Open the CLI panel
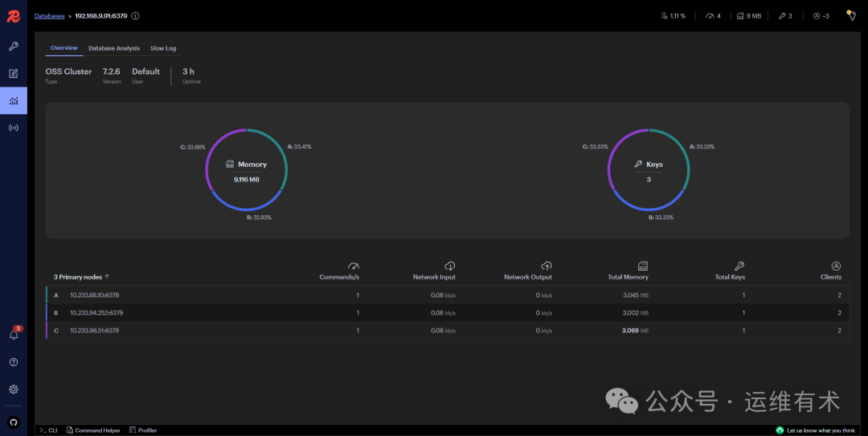The image size is (868, 436). coord(48,430)
